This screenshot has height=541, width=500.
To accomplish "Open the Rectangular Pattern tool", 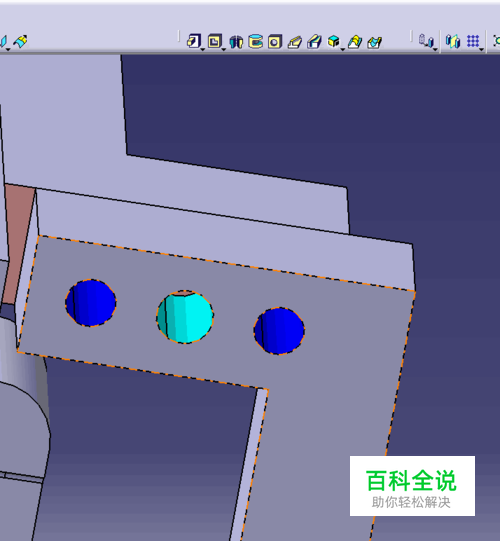I will click(473, 41).
